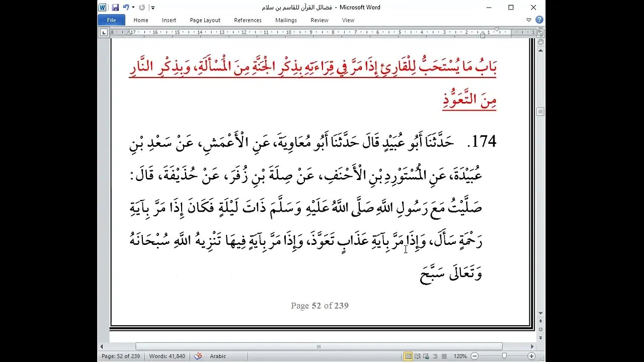The height and width of the screenshot is (362, 644).
Task: Click the horizontal scrollbar left arrow
Action: tap(102, 346)
